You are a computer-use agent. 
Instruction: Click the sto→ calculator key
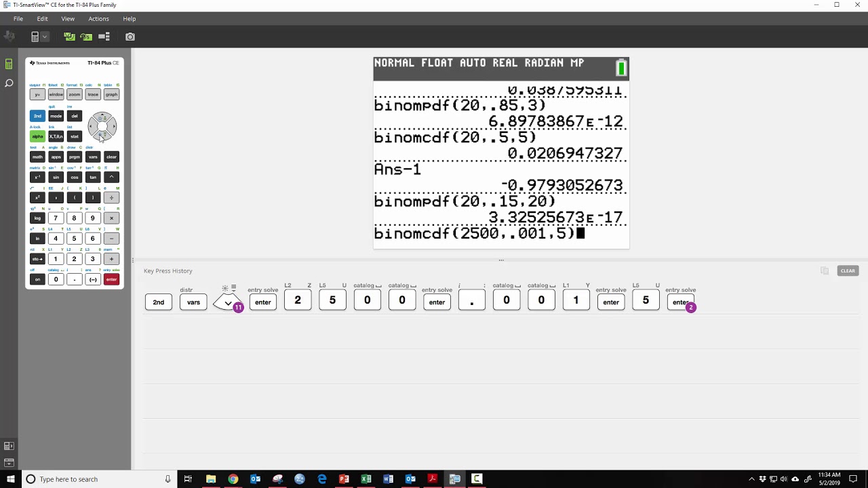[x=37, y=259]
